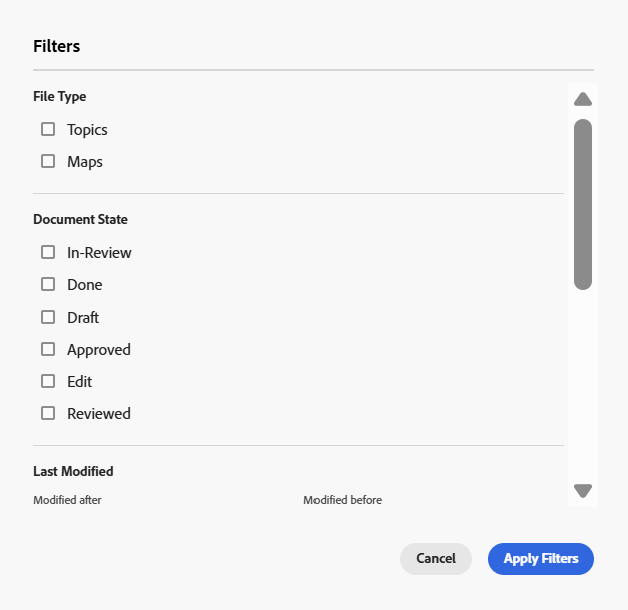Image resolution: width=628 pixels, height=610 pixels.
Task: Click the scroll up arrow icon
Action: click(x=583, y=99)
